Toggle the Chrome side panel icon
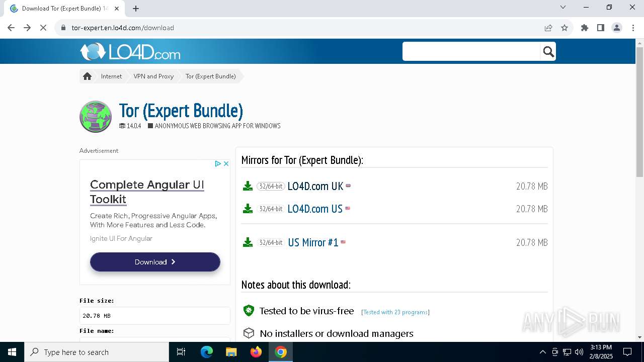Image resolution: width=644 pixels, height=362 pixels. click(601, 28)
